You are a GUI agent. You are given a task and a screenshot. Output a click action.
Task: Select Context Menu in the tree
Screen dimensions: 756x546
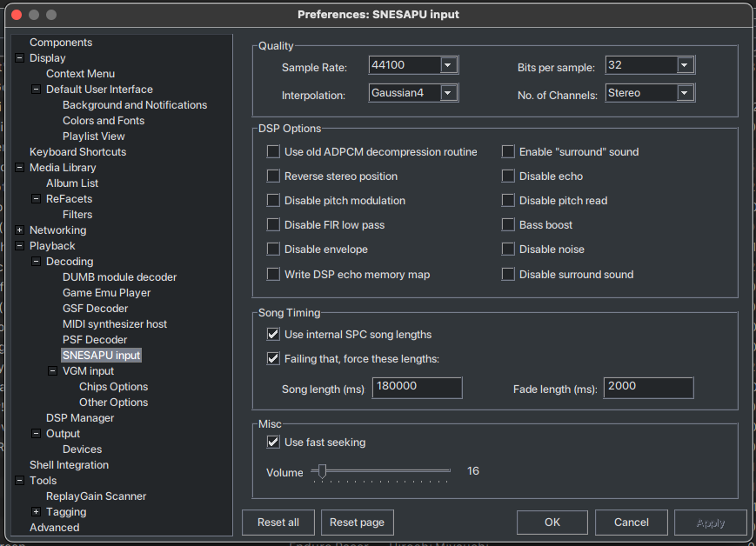(x=81, y=74)
